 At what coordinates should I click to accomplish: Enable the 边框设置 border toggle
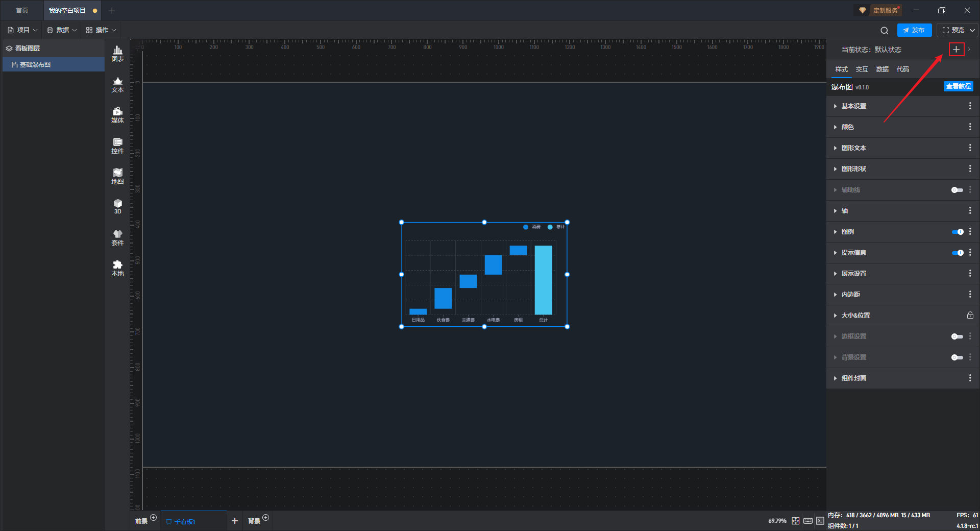957,336
